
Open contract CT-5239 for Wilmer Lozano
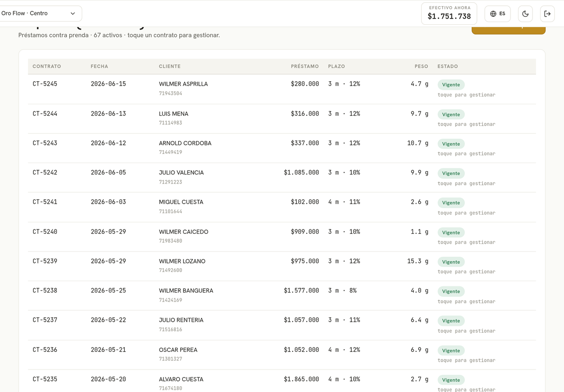(x=282, y=266)
